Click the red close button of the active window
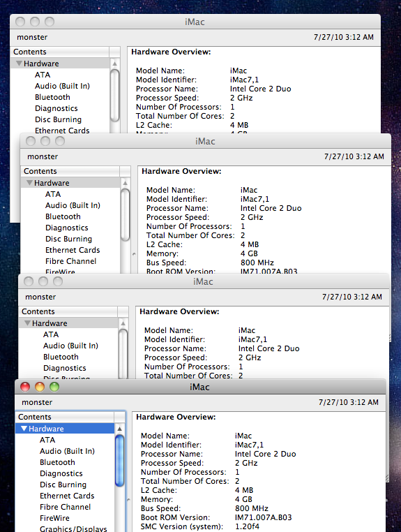Viewport: 401px width, 532px height. click(25, 387)
